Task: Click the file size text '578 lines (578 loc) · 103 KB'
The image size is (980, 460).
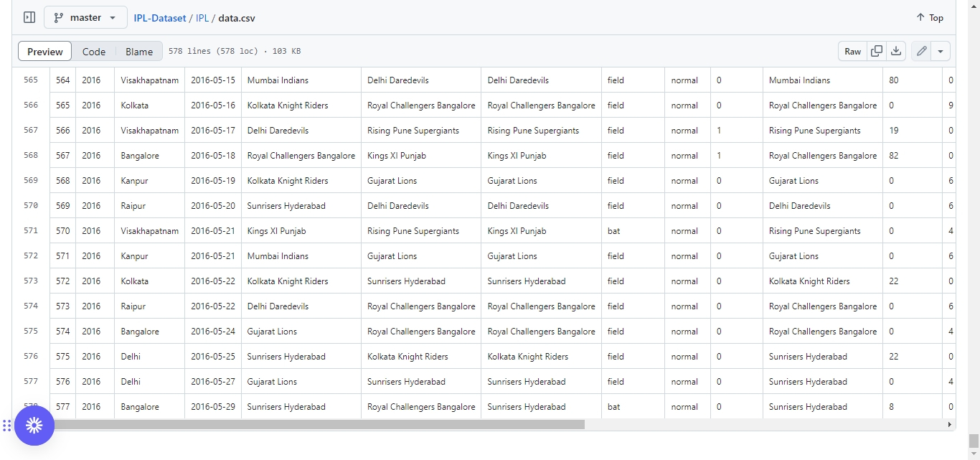Action: coord(235,52)
